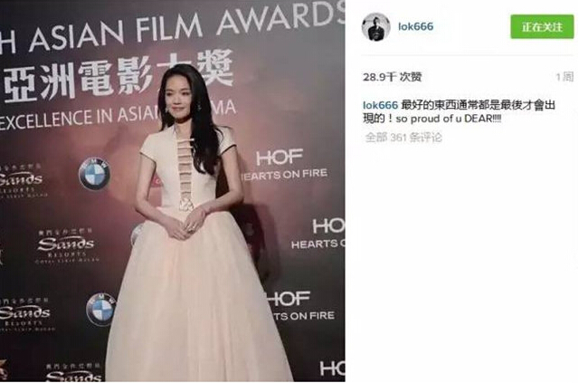Select the lower BMW logo on backdrop
The image size is (588, 383).
pyautogui.click(x=100, y=309)
